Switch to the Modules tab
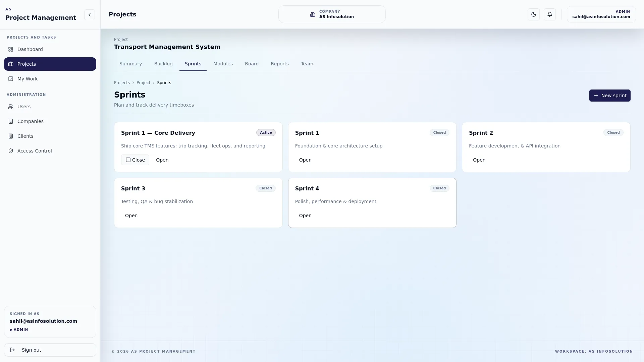 click(223, 64)
